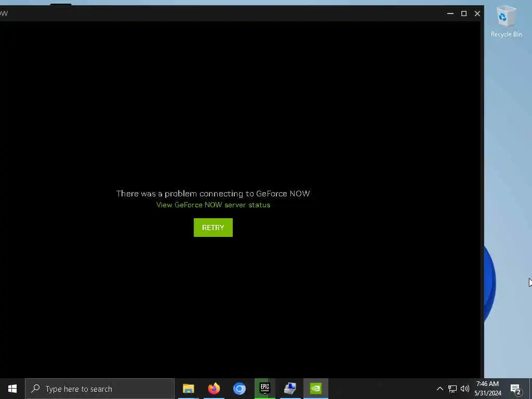Click the green RETRY button
Viewport: 532px width, 399px height.
(x=213, y=228)
